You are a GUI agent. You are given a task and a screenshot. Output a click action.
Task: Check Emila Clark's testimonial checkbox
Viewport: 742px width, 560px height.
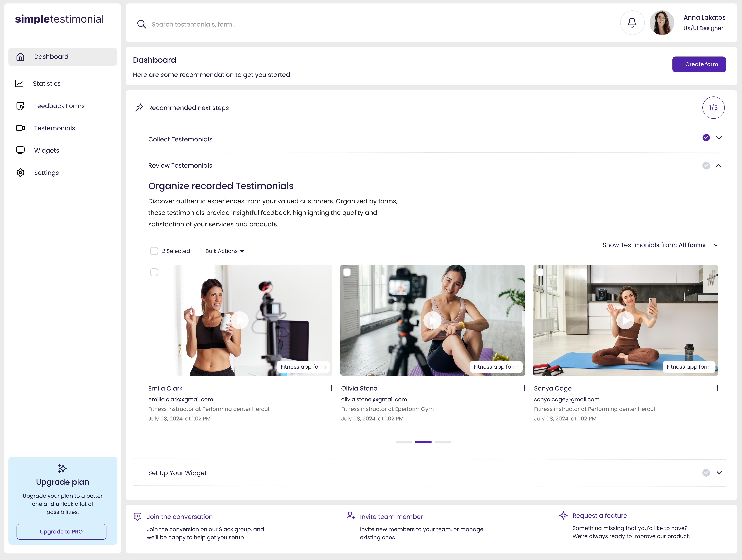click(154, 272)
